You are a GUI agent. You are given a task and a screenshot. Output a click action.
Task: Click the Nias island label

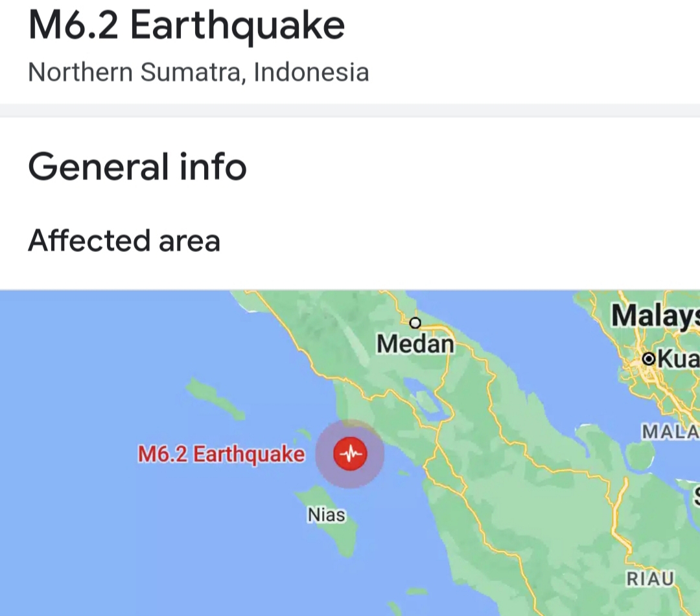point(326,515)
